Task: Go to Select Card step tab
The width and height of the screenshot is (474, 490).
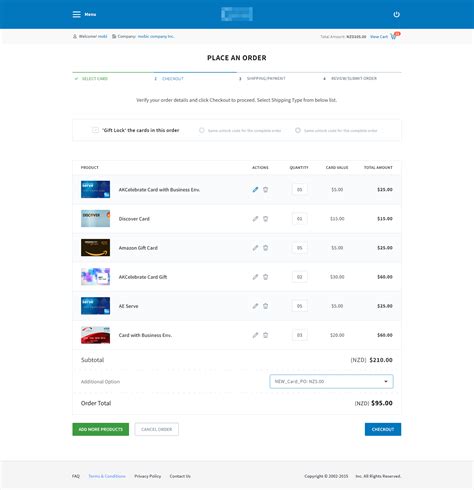Action: pyautogui.click(x=95, y=79)
